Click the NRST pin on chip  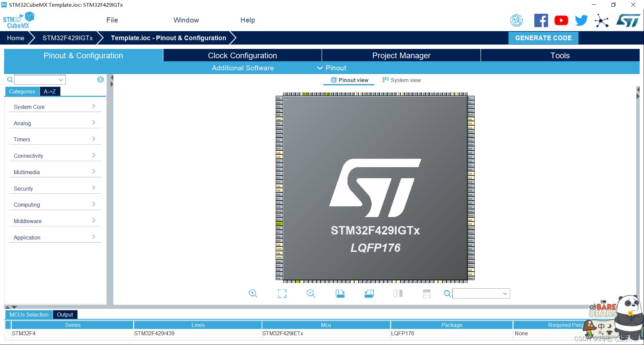click(279, 224)
